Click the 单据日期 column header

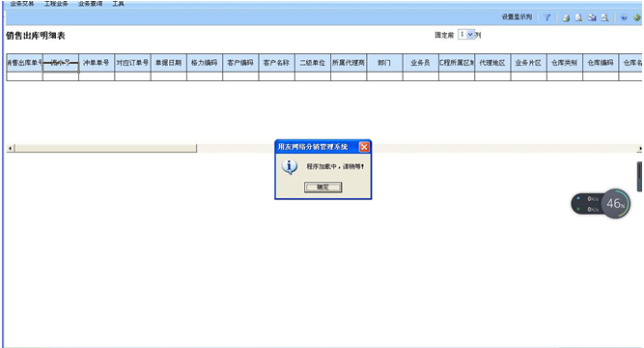click(168, 63)
